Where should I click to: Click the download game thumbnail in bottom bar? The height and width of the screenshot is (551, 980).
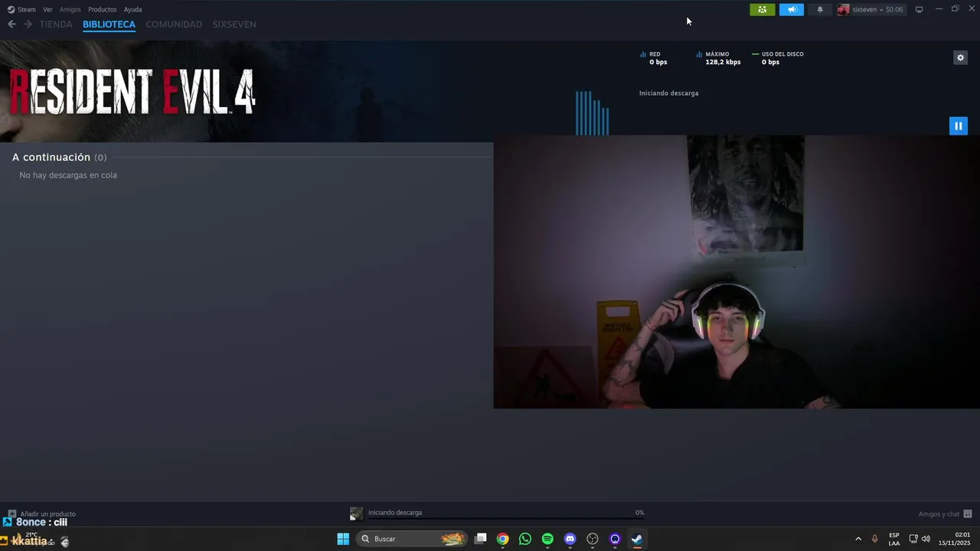click(356, 514)
